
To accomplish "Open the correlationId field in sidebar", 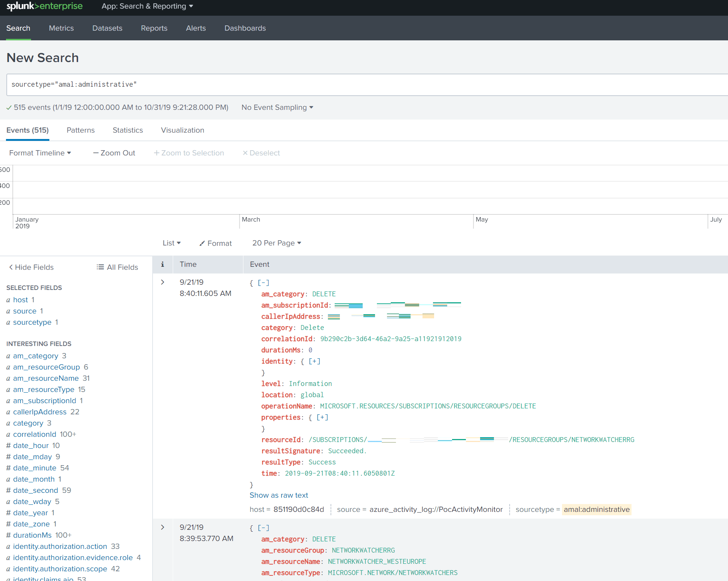I will pyautogui.click(x=34, y=434).
